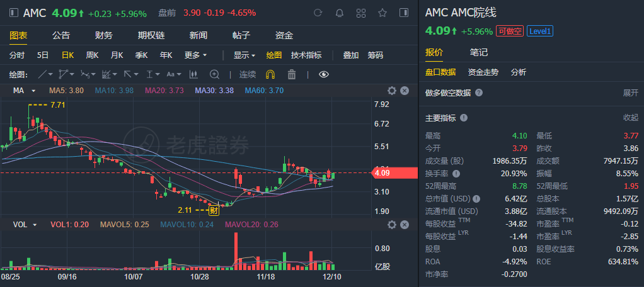Viewport: 644px width, 287px height.
Task: Switch to the 期权链 tab
Action: coord(151,35)
